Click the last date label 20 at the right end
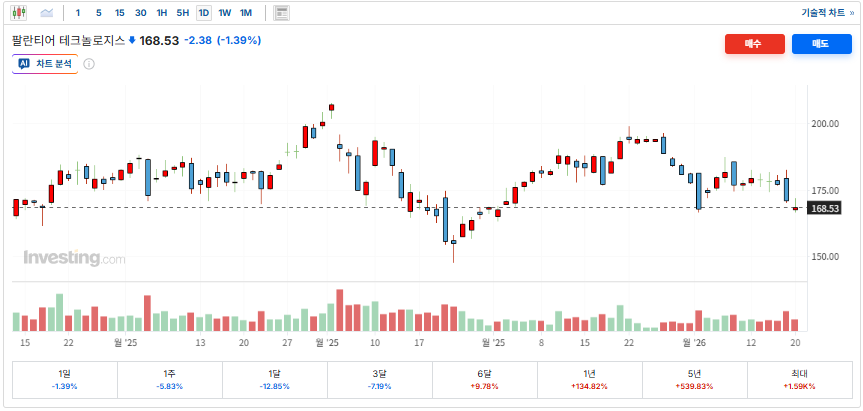 [x=795, y=342]
